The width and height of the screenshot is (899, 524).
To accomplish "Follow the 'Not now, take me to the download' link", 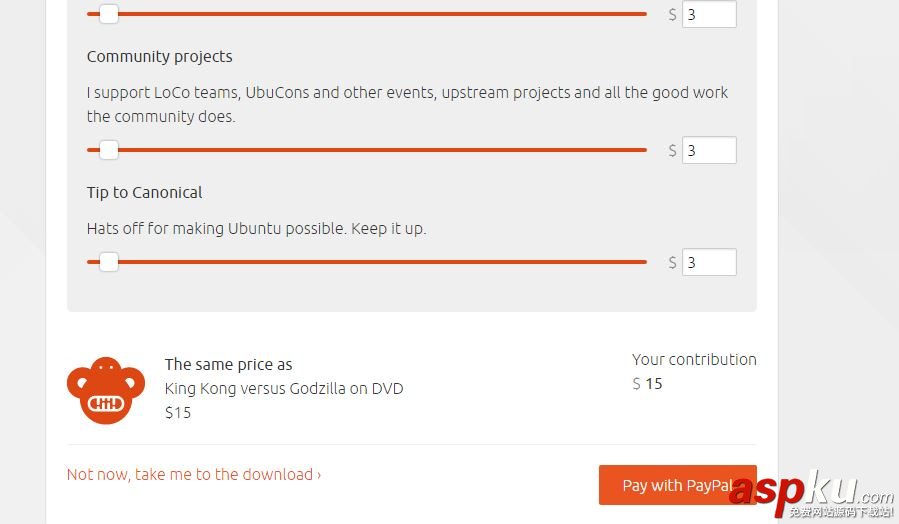I will click(194, 474).
